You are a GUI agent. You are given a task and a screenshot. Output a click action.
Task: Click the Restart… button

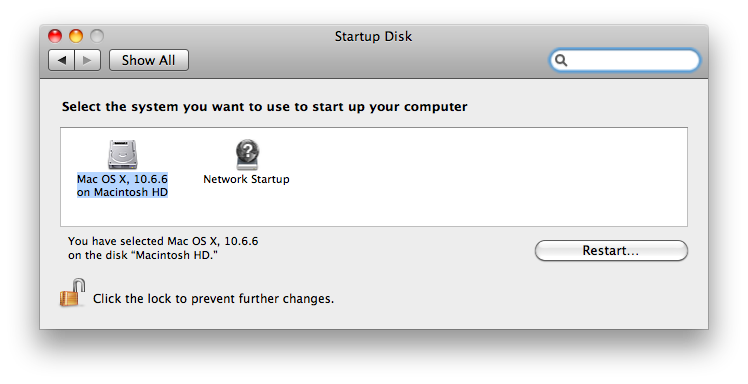[x=611, y=250]
